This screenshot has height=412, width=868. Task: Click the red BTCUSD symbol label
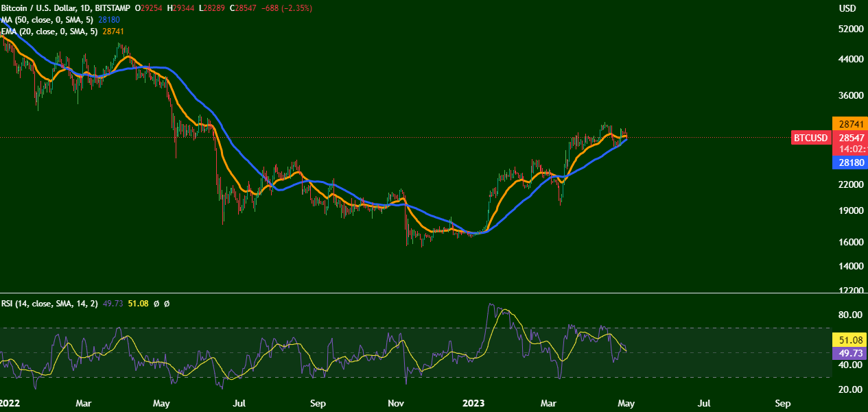810,138
